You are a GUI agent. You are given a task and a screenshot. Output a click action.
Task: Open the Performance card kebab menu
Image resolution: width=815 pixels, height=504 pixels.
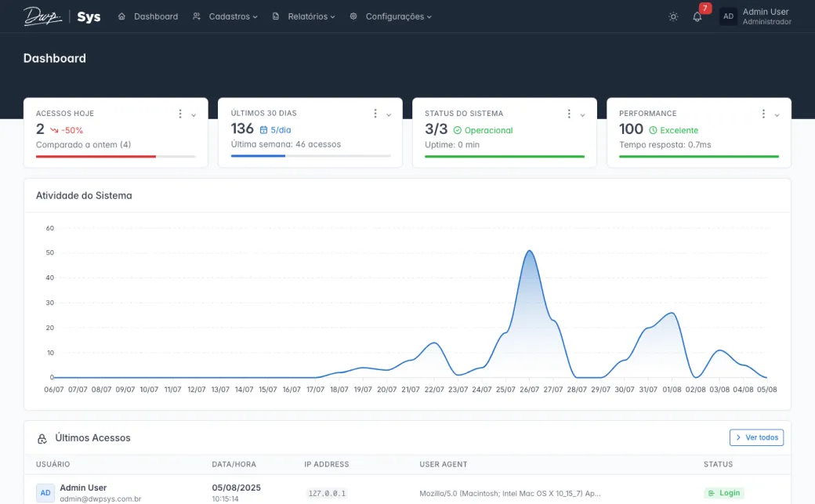click(764, 113)
